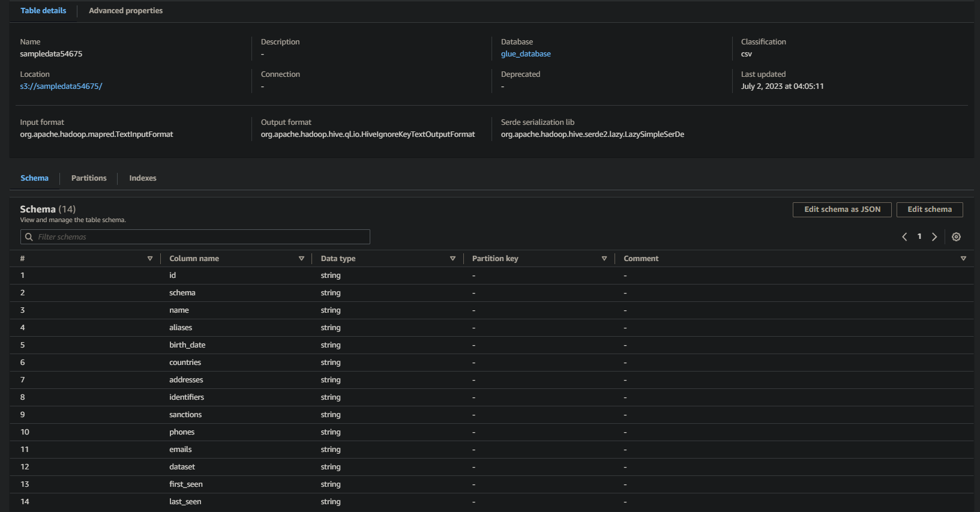This screenshot has height=512, width=980.
Task: Focus the Filter schemas input field
Action: (x=195, y=237)
